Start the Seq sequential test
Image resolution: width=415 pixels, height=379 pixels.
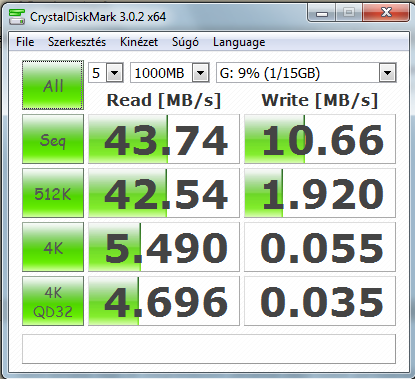pos(53,139)
